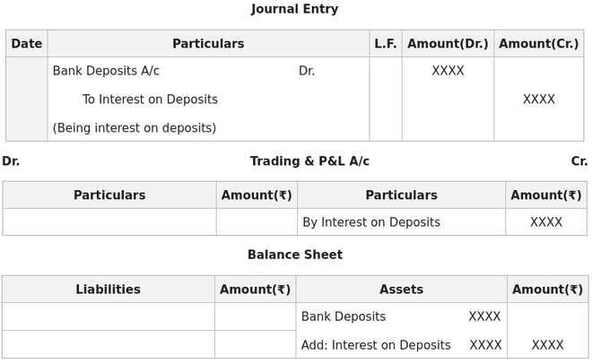Select the Amount(Dr.) column header
Screen dimensions: 592x364
[448, 44]
